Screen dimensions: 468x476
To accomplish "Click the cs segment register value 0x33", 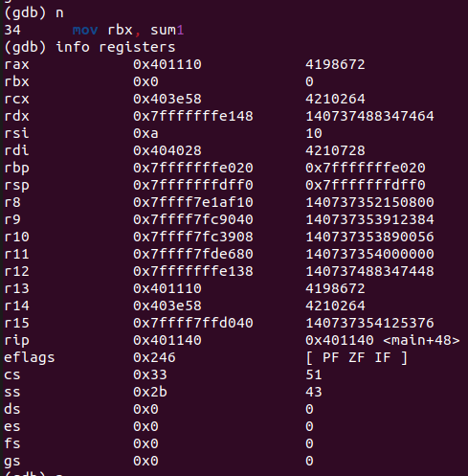I will pyautogui.click(x=150, y=374).
